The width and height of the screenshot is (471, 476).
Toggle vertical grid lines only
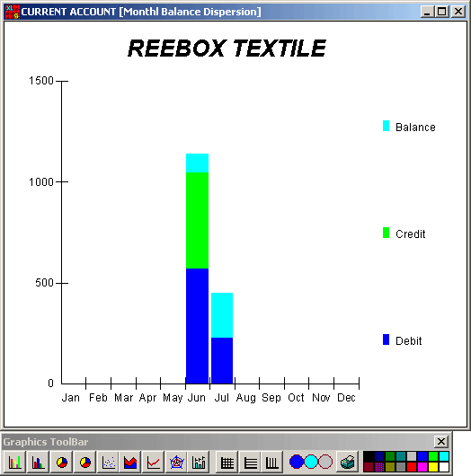point(272,463)
